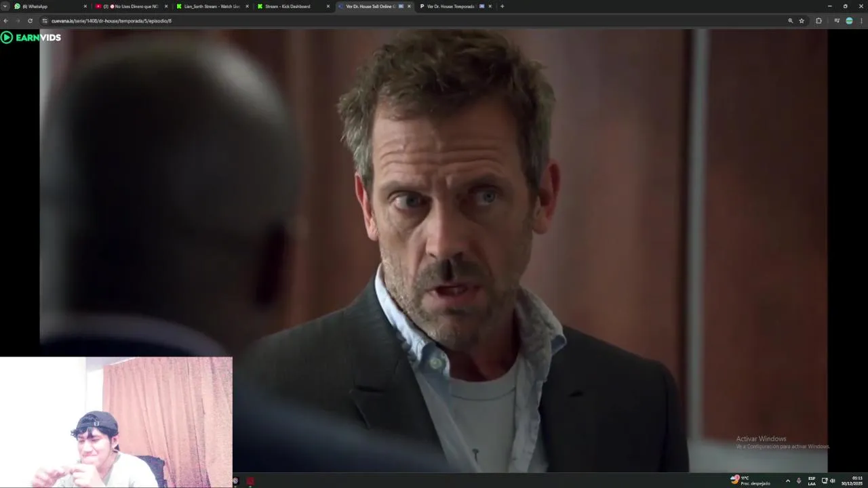Close the Ver Dr. House Temporada tab
This screenshot has height=488, width=868.
[x=490, y=6]
